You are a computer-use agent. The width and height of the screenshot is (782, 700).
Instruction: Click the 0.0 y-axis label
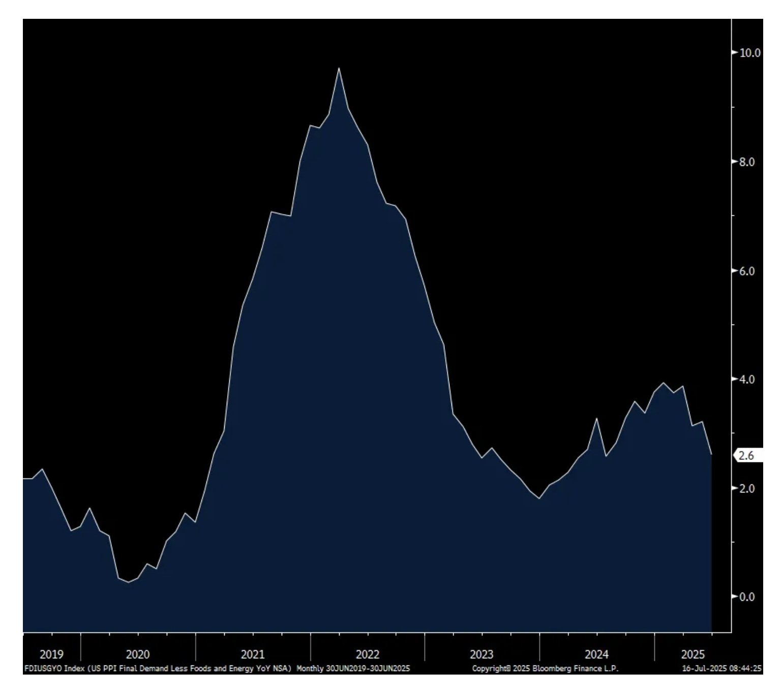[746, 597]
